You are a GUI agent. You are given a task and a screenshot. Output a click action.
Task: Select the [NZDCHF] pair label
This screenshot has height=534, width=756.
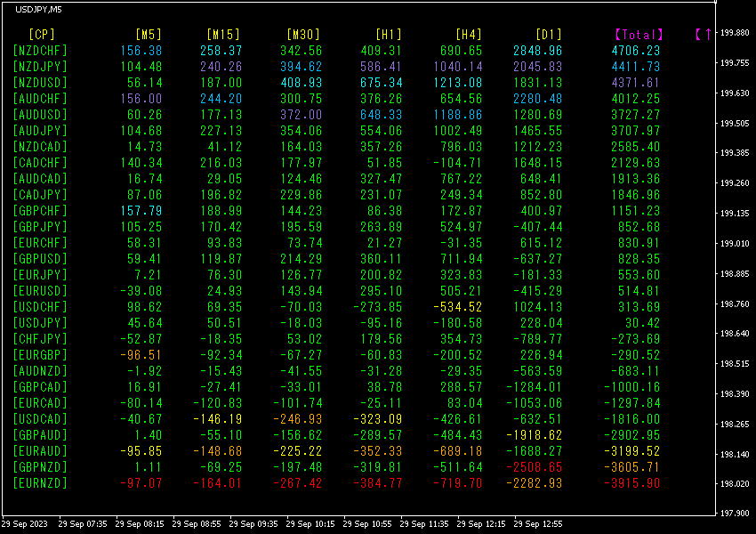40,51
